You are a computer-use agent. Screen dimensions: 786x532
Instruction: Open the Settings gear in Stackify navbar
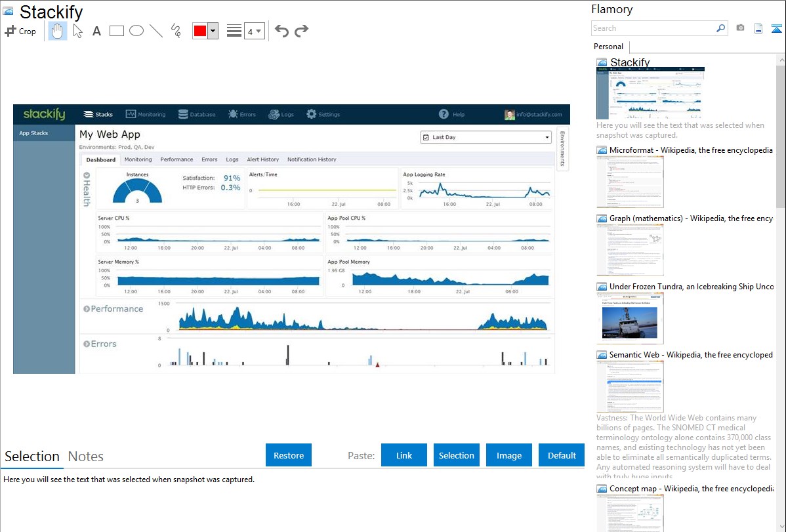click(x=323, y=114)
